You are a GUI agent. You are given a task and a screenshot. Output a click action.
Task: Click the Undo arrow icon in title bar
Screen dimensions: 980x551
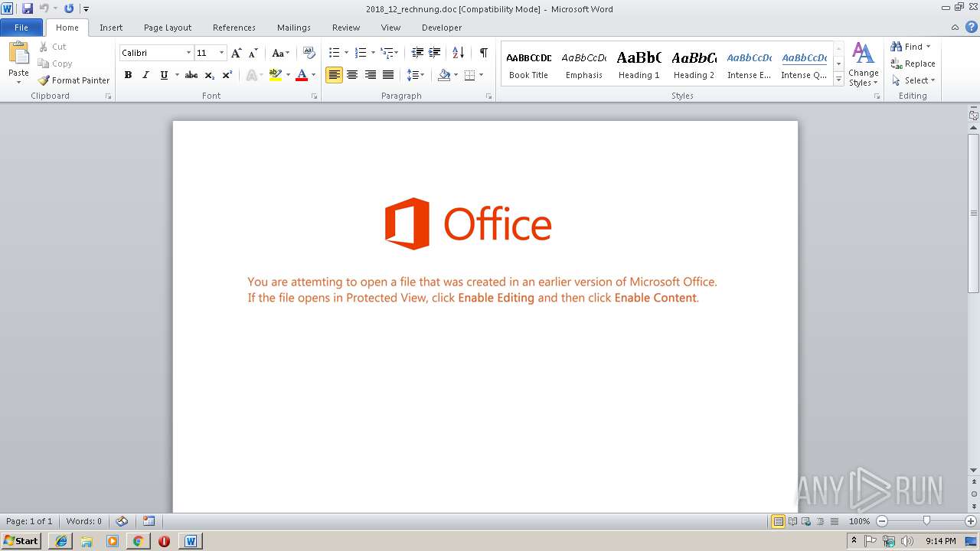tap(44, 8)
